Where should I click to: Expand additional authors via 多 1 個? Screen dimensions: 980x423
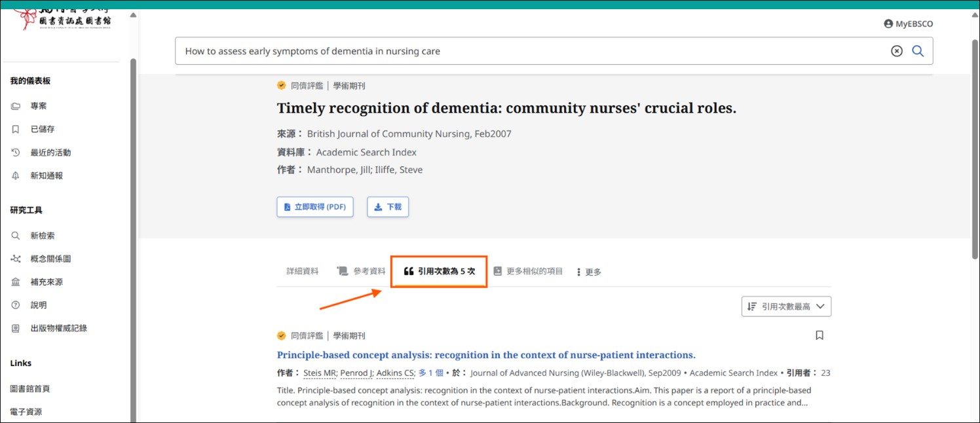coord(430,373)
